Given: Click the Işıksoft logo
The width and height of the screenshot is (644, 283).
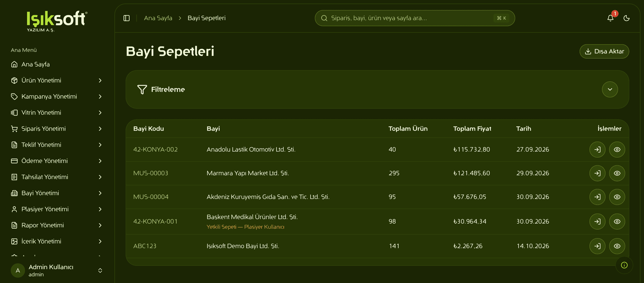Looking at the screenshot, I should [x=57, y=21].
